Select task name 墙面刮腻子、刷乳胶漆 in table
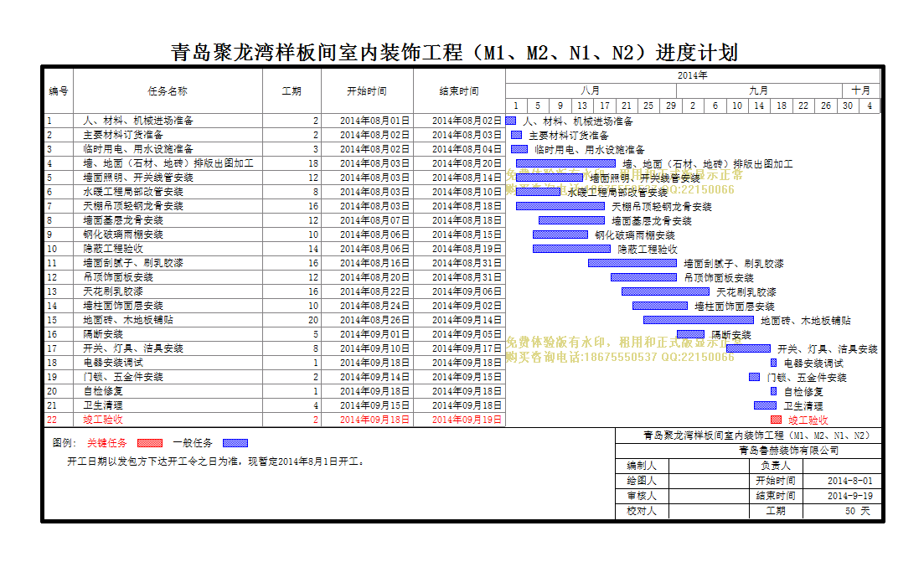Image resolution: width=924 pixels, height=562 pixels. (133, 263)
